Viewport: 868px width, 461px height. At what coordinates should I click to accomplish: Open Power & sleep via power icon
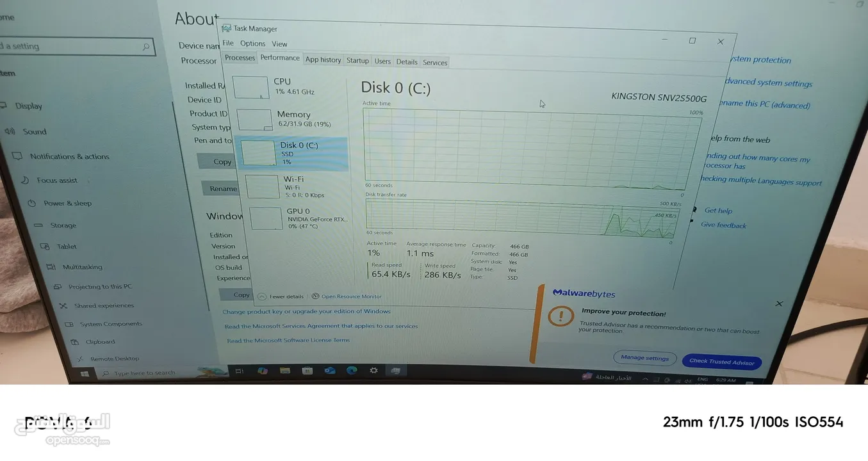[x=32, y=203]
